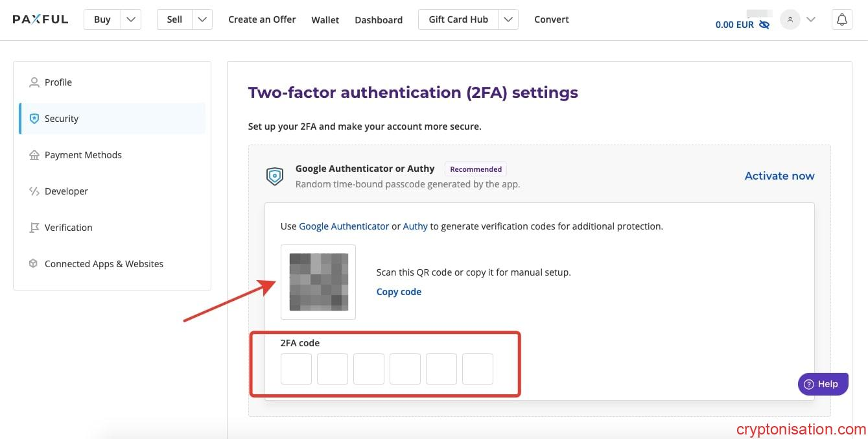Image resolution: width=868 pixels, height=439 pixels.
Task: Open the Wallet menu item
Action: 325,20
